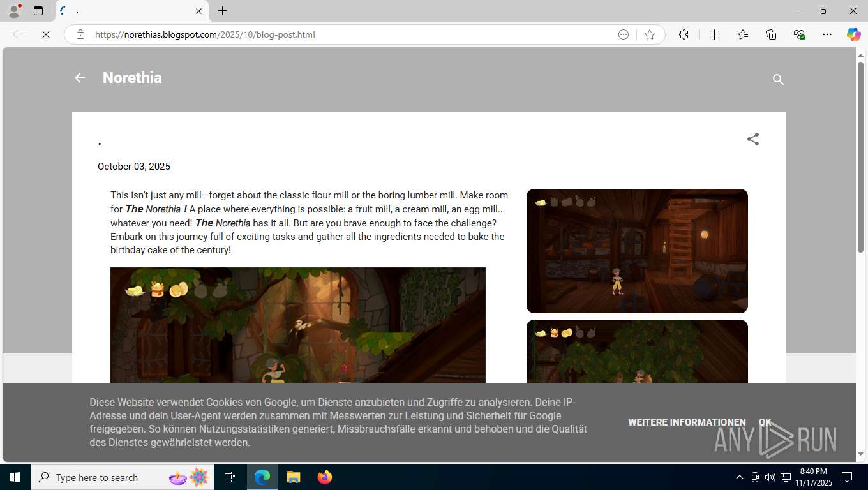Viewport: 868px width, 490px height.
Task: Open the Collections icon
Action: click(771, 34)
